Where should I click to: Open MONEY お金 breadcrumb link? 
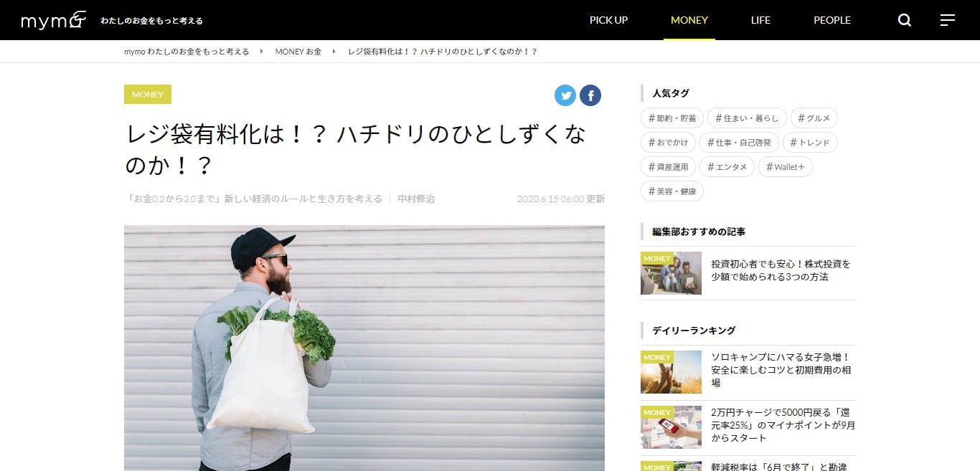coord(298,52)
